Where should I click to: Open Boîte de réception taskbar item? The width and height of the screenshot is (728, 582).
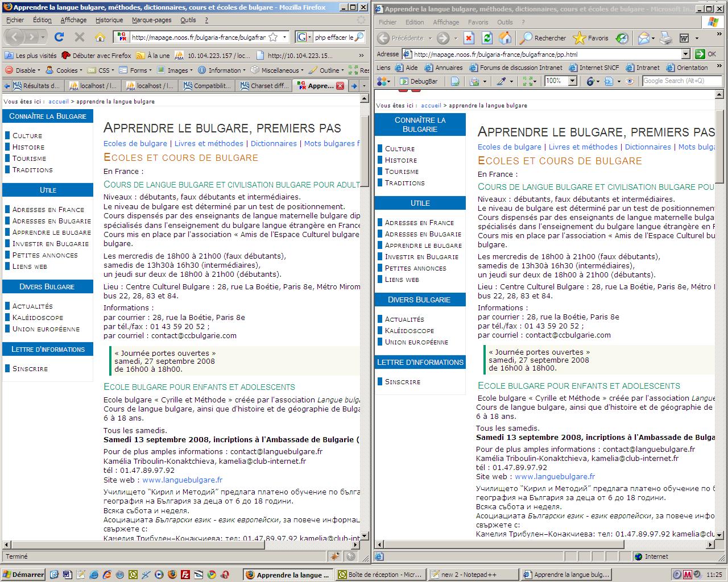point(380,575)
